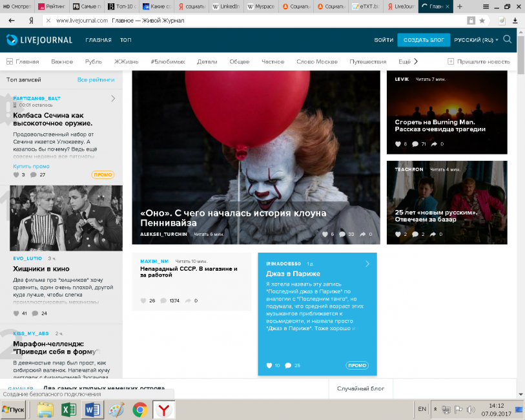Open the Все рейтинги link

click(96, 79)
